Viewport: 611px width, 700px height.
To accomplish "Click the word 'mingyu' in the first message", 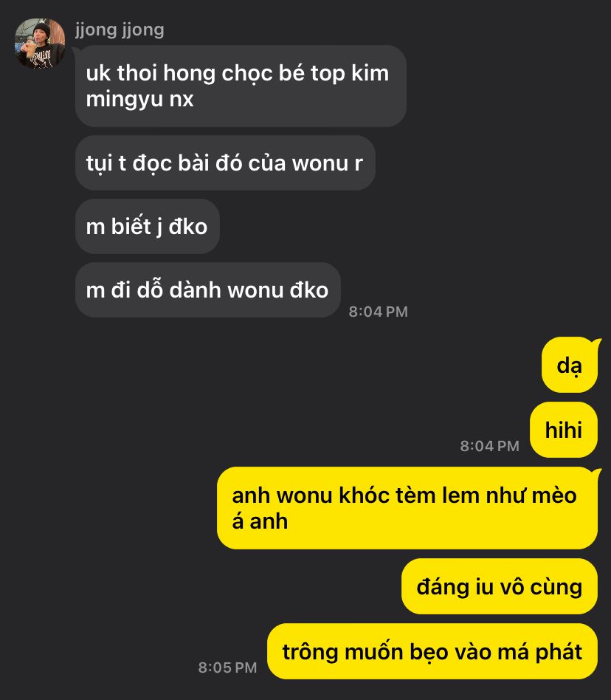I will pyautogui.click(x=125, y=100).
